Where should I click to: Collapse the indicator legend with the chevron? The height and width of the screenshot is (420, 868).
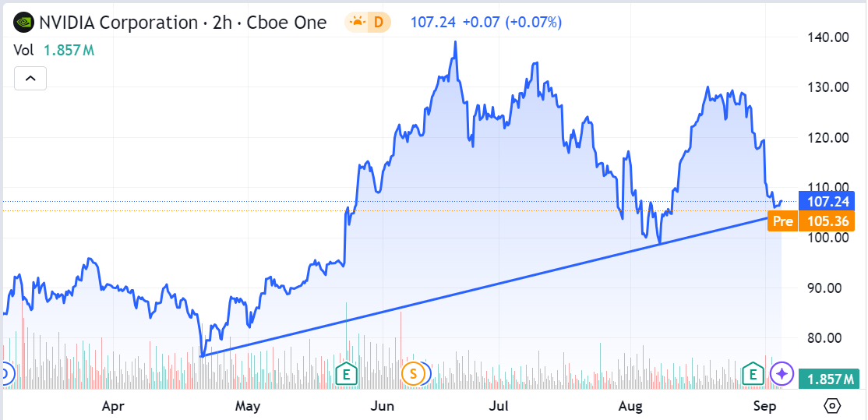(x=30, y=78)
